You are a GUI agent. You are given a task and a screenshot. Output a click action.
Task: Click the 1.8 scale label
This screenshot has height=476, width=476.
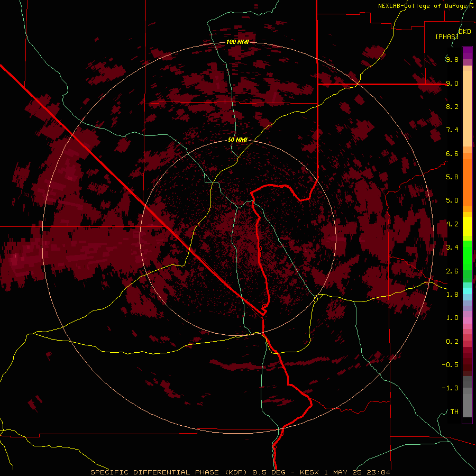[452, 295]
